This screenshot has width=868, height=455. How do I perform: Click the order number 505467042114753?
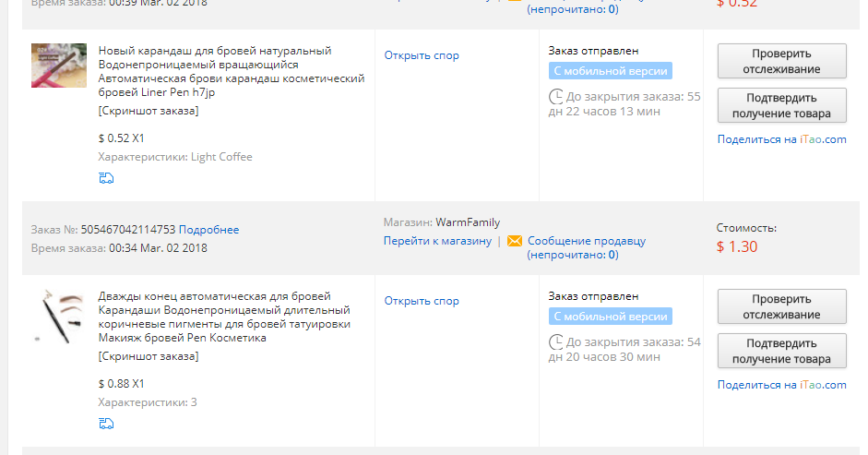(128, 230)
